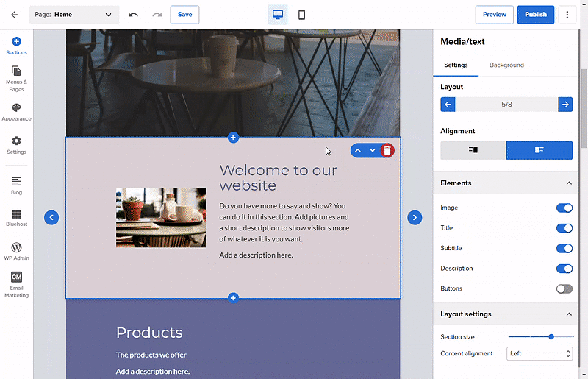This screenshot has height=379, width=588.
Task: Switch to mobile device preview icon
Action: (x=301, y=15)
